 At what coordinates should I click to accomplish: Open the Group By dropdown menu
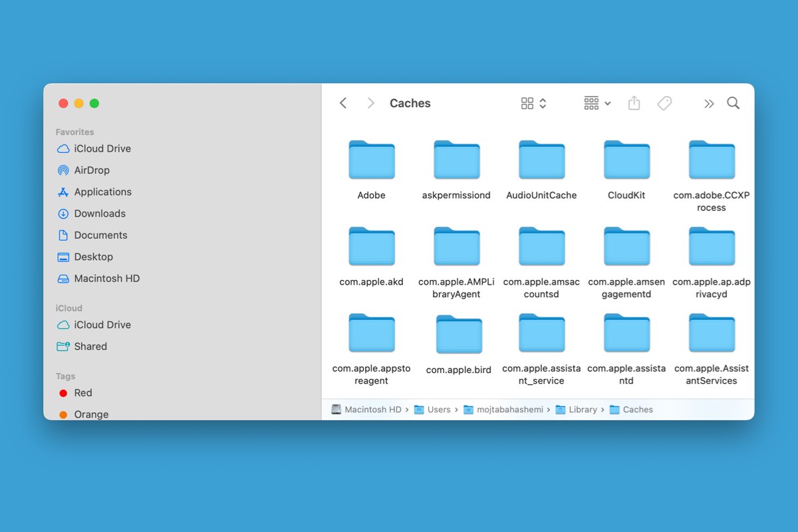click(597, 103)
